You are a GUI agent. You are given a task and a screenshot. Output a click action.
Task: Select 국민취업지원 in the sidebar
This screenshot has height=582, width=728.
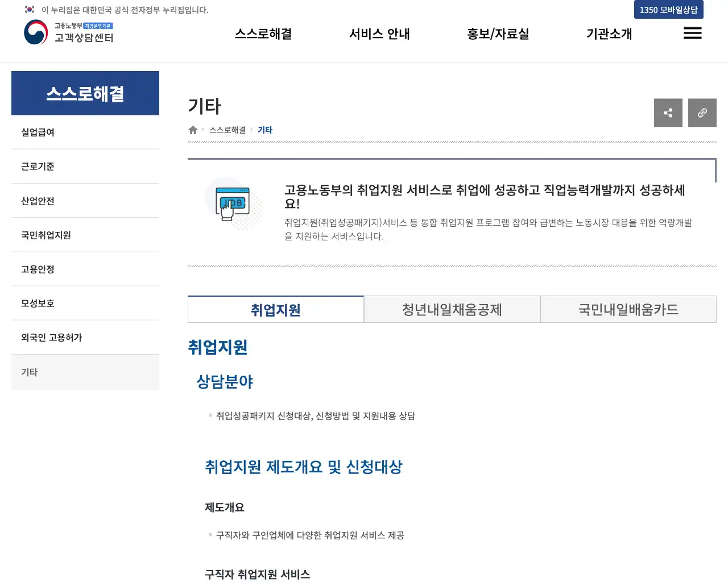click(x=45, y=235)
